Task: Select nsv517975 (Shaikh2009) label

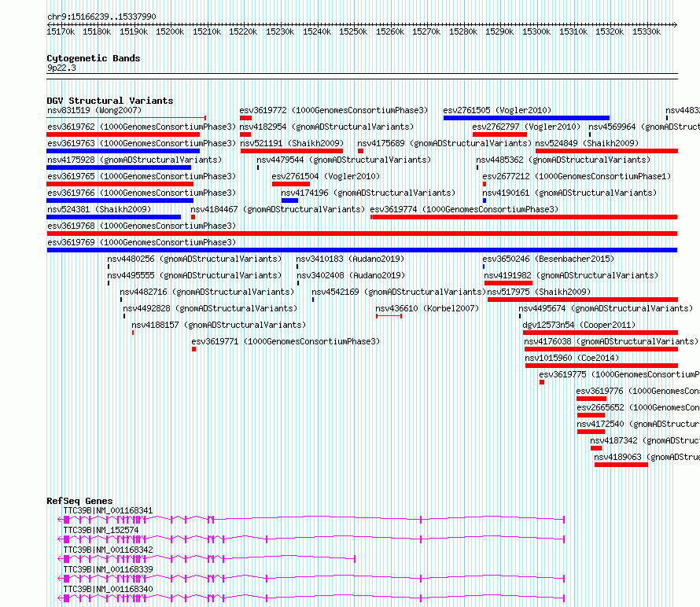Action: [539, 292]
